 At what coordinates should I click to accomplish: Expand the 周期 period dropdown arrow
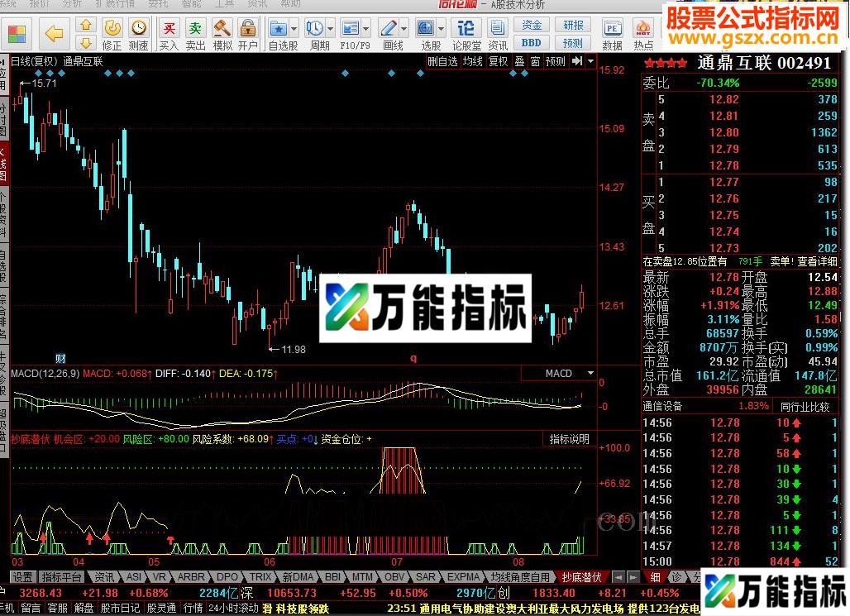coord(329,28)
